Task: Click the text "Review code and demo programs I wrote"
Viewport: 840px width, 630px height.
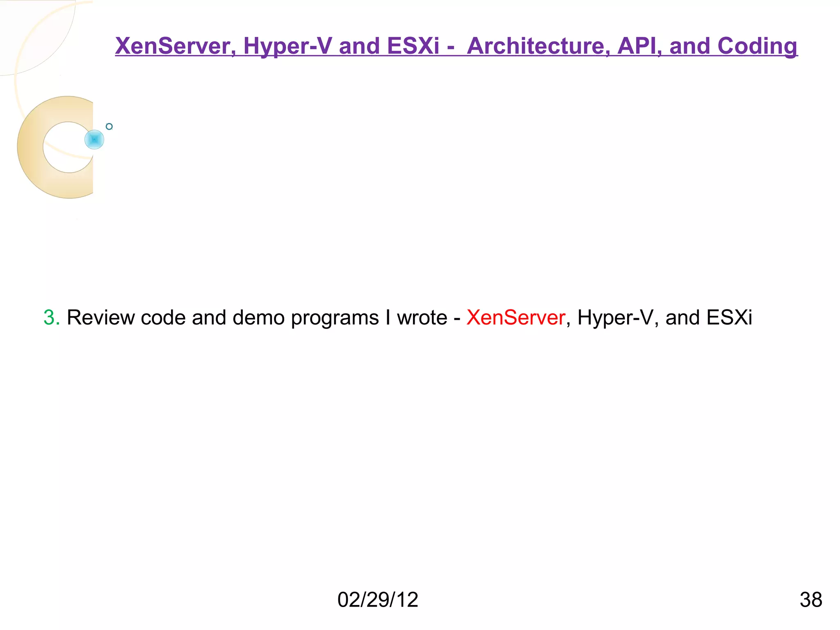Action: 257,318
